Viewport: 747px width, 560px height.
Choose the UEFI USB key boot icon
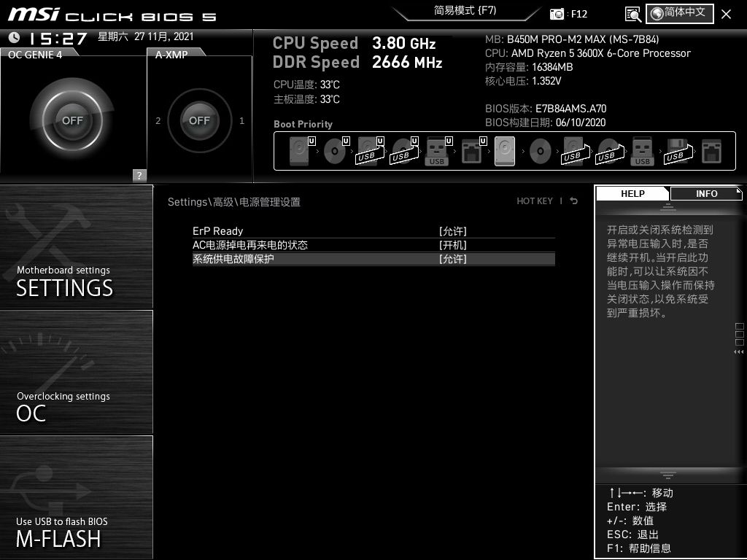(438, 151)
